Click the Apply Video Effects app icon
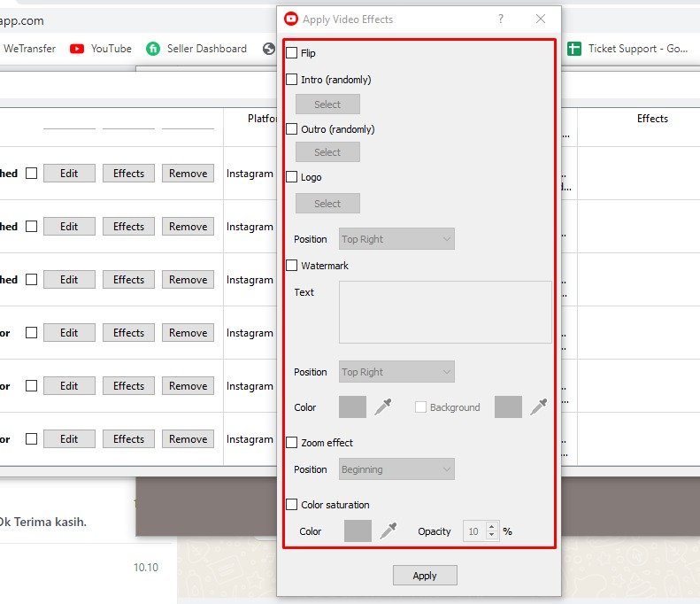This screenshot has height=604, width=700. [291, 19]
